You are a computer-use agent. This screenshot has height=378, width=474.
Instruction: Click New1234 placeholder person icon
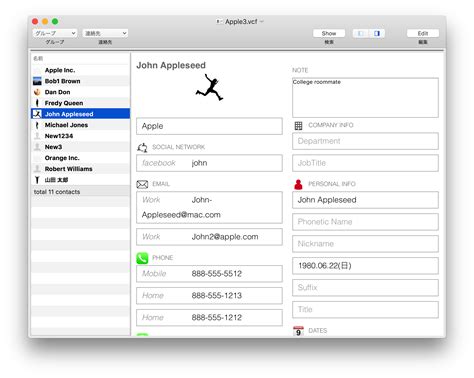point(37,136)
